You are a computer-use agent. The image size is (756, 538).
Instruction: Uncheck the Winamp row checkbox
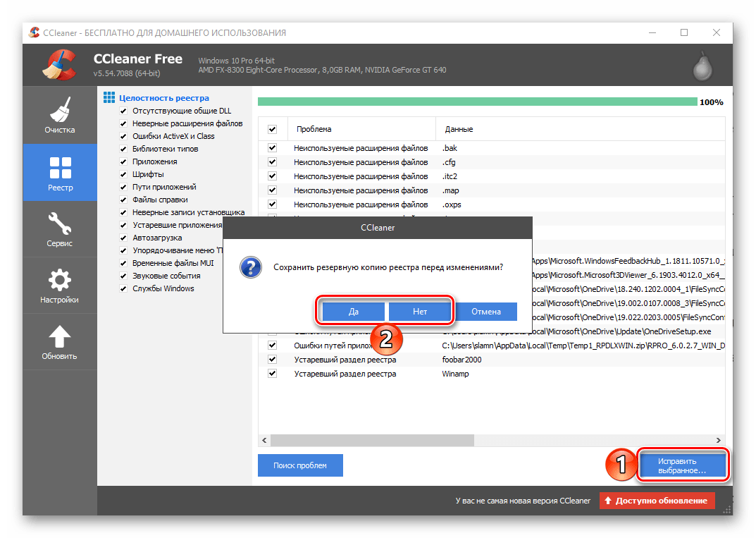coord(273,374)
